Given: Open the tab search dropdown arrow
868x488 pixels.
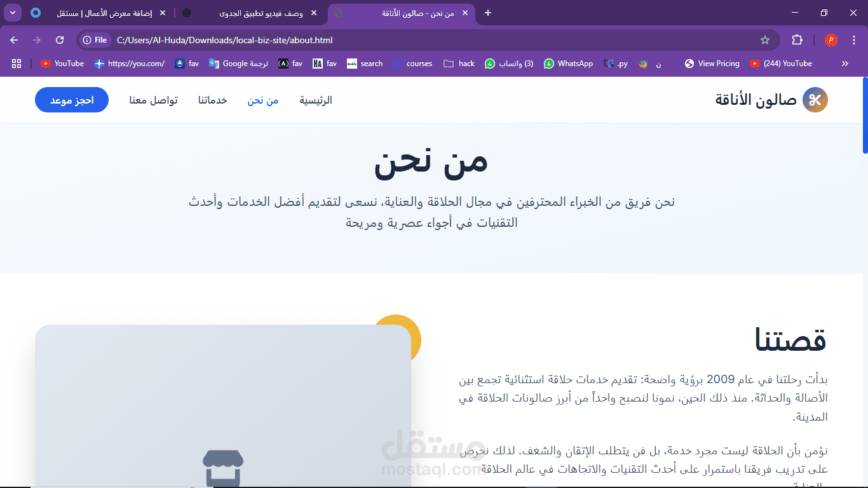Looking at the screenshot, I should [x=13, y=13].
